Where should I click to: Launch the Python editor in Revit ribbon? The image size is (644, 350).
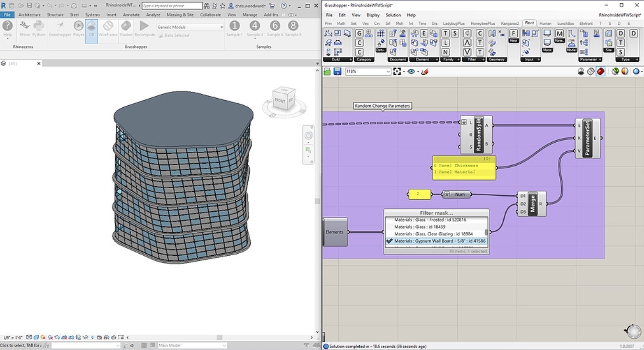click(x=39, y=28)
